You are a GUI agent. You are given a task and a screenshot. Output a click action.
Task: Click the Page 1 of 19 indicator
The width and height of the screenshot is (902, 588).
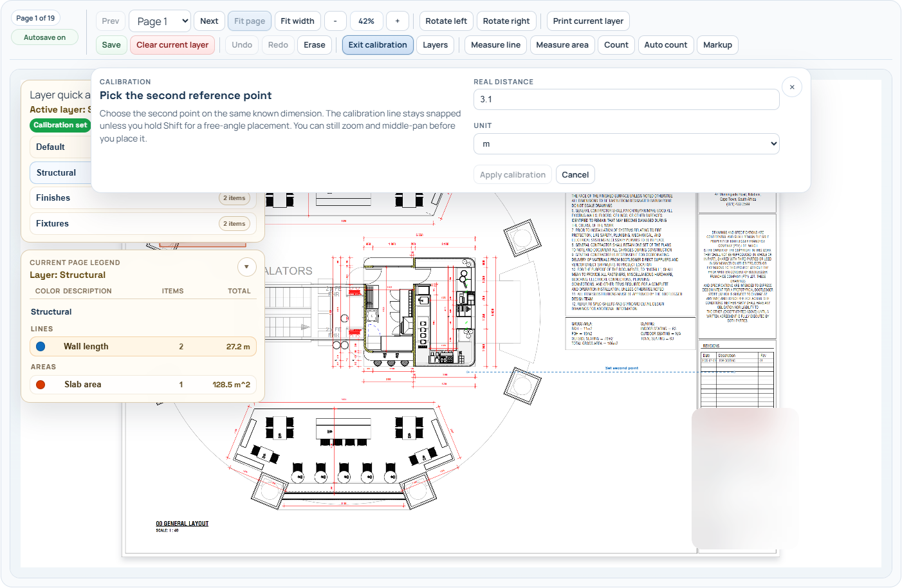click(35, 18)
